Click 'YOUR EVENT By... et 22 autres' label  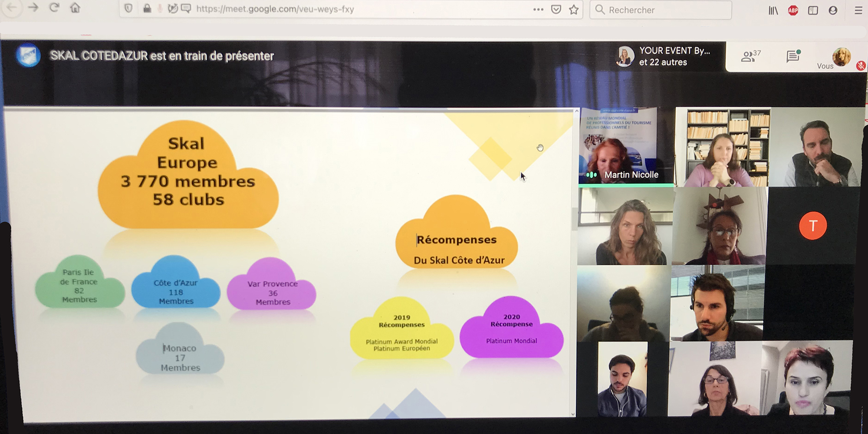tap(674, 56)
